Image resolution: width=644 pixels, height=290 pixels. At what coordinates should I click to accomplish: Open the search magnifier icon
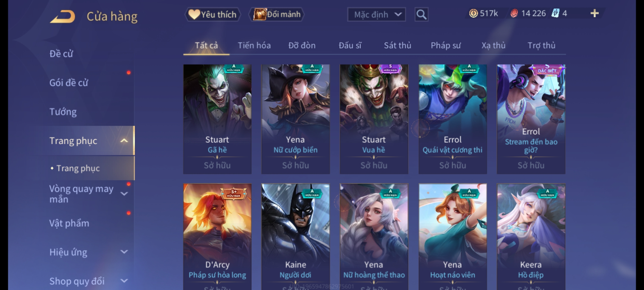pyautogui.click(x=421, y=15)
